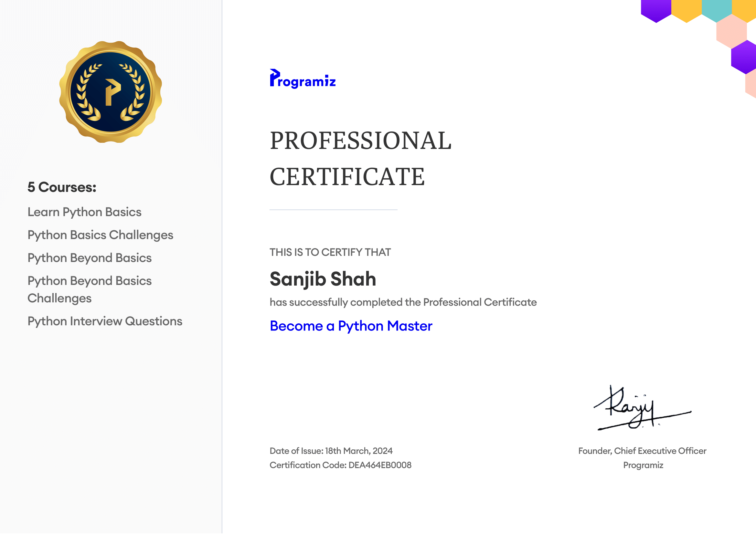Click This Is To Certify That text
The image size is (756, 534).
click(x=330, y=252)
